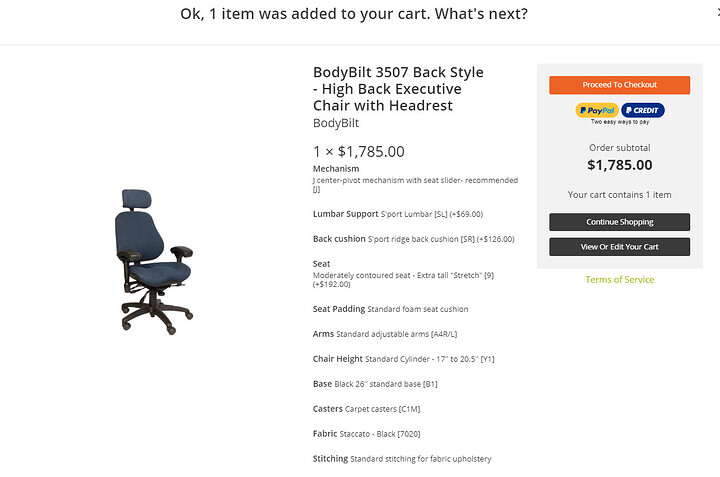720x477 pixels.
Task: Click the 'Your cart contains 1 item' text
Action: (619, 195)
